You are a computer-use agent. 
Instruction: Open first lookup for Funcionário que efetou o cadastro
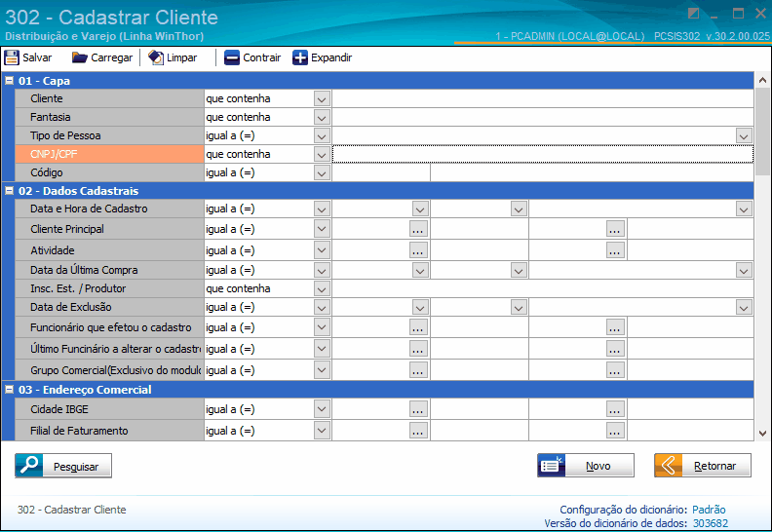pyautogui.click(x=418, y=327)
